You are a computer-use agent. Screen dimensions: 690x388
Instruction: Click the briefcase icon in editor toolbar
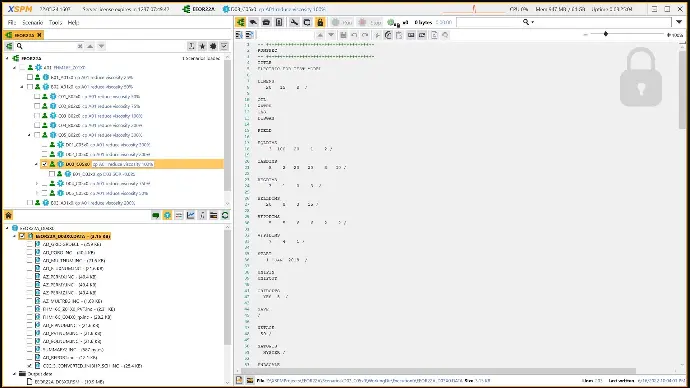click(x=266, y=22)
